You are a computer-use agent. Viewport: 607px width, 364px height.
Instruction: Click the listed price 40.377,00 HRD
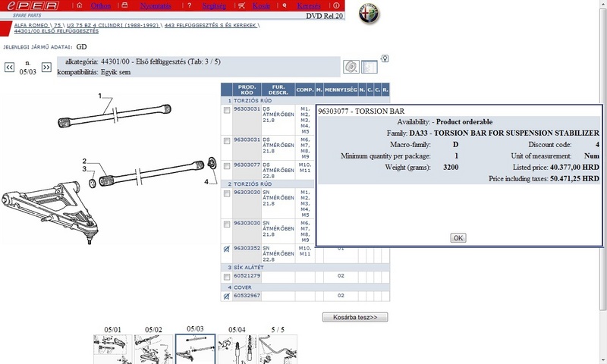(x=574, y=168)
